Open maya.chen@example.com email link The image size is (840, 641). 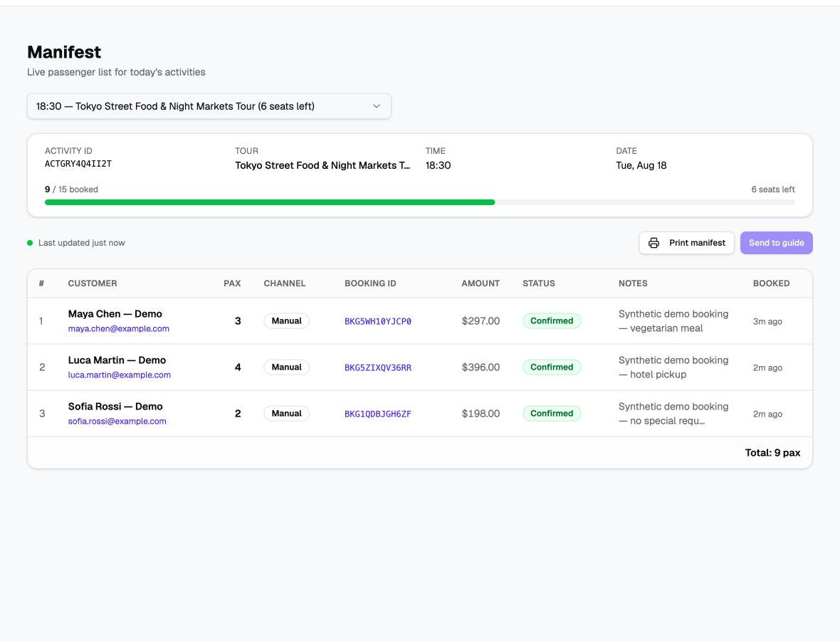point(118,328)
